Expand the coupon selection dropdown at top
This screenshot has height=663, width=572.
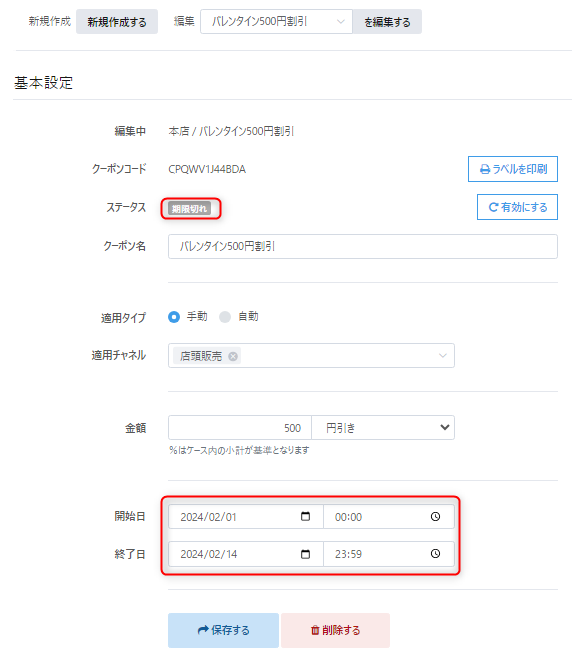click(x=276, y=22)
